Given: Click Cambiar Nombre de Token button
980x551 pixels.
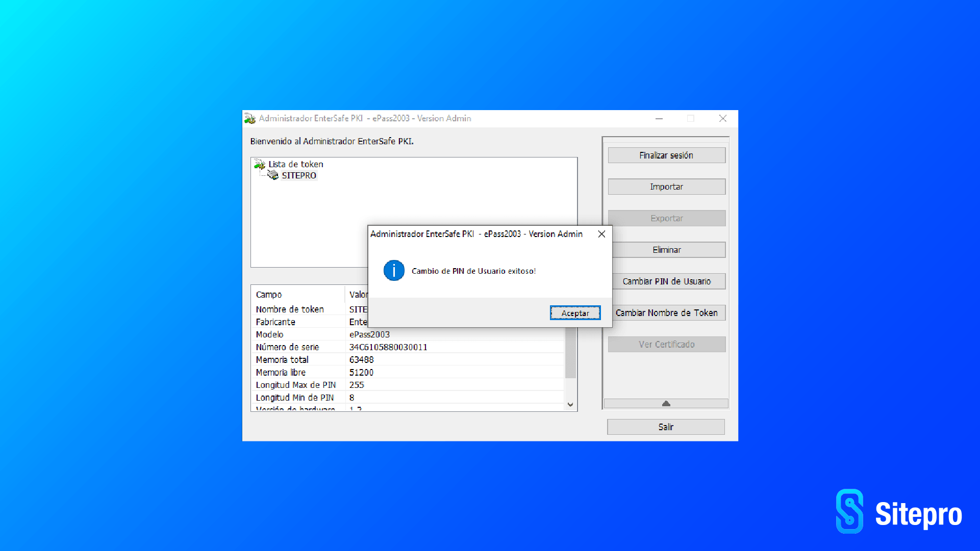Looking at the screenshot, I should click(x=668, y=313).
